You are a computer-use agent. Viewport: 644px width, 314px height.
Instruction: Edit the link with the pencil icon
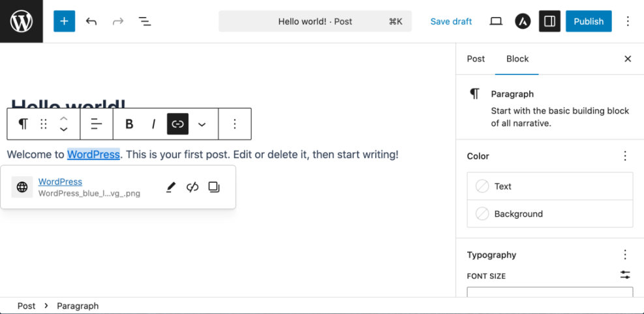click(x=170, y=187)
